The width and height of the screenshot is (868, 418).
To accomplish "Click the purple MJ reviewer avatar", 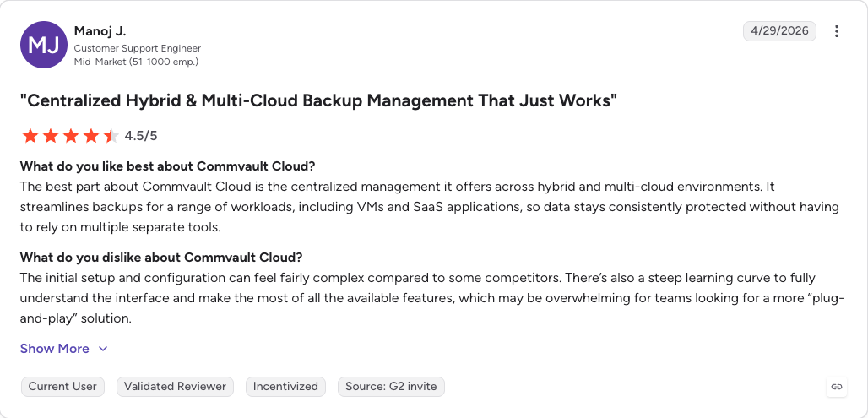I will (x=44, y=45).
